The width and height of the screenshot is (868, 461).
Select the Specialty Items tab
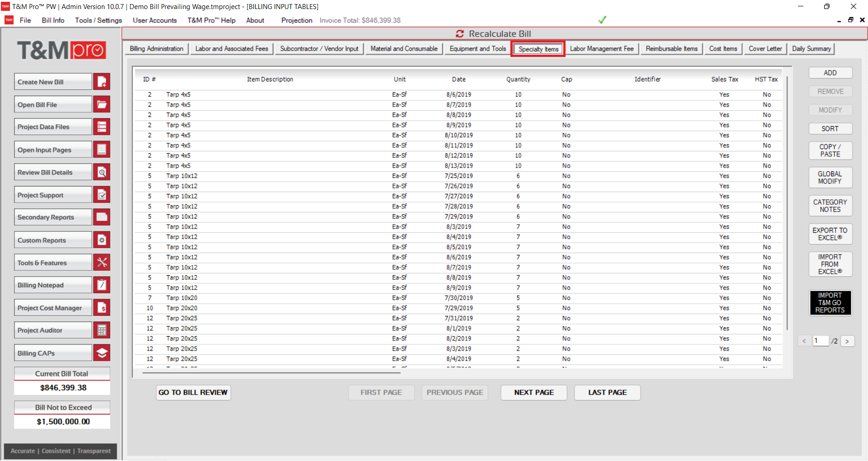[538, 49]
